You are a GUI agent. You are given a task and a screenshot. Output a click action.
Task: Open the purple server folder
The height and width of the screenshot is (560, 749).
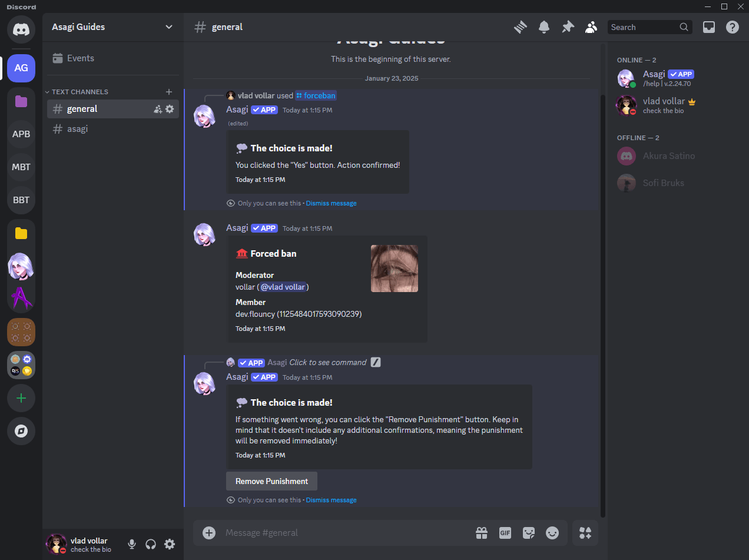pyautogui.click(x=21, y=101)
